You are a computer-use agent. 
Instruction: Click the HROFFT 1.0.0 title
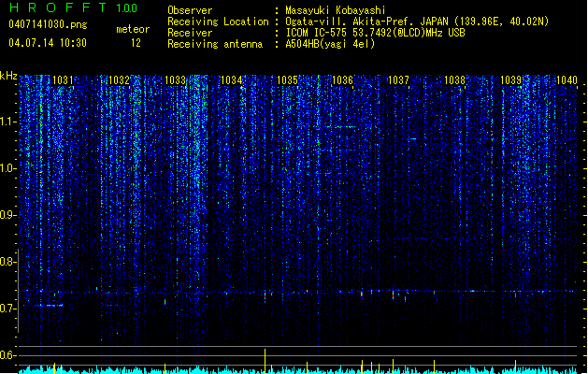pyautogui.click(x=74, y=7)
